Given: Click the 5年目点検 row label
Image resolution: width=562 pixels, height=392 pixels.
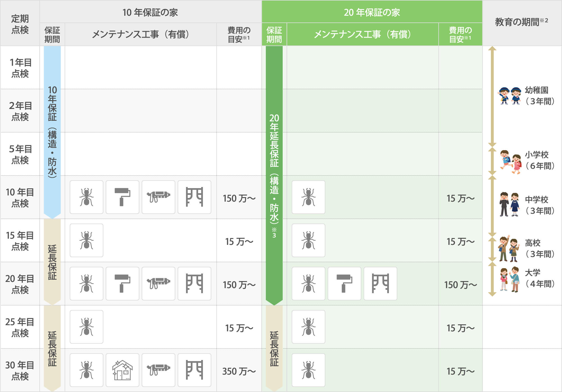Looking at the screenshot, I should click(20, 154).
